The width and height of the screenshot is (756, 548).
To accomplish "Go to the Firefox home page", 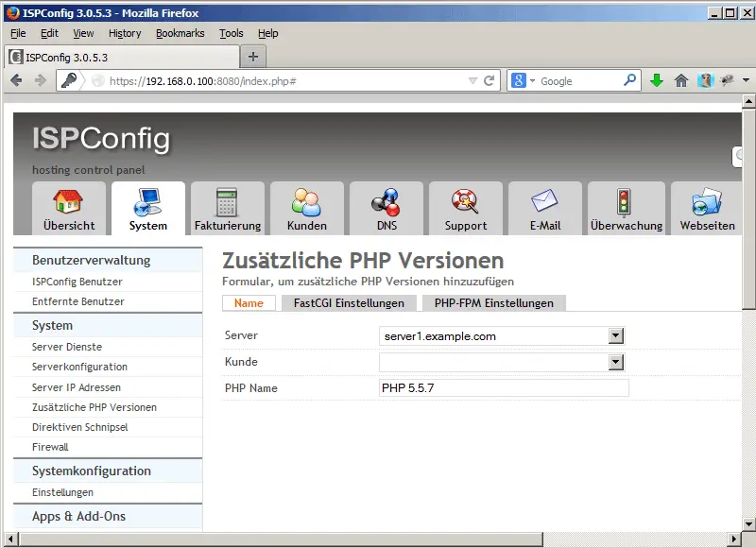I will pyautogui.click(x=681, y=80).
